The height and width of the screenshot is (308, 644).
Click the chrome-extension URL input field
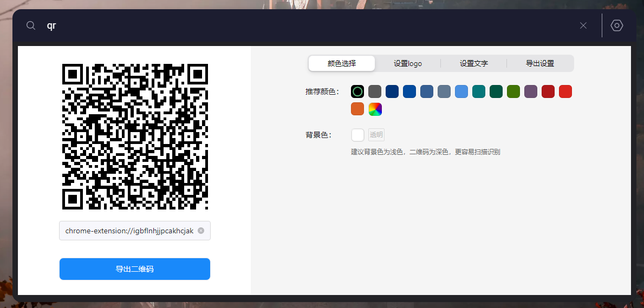coord(135,231)
